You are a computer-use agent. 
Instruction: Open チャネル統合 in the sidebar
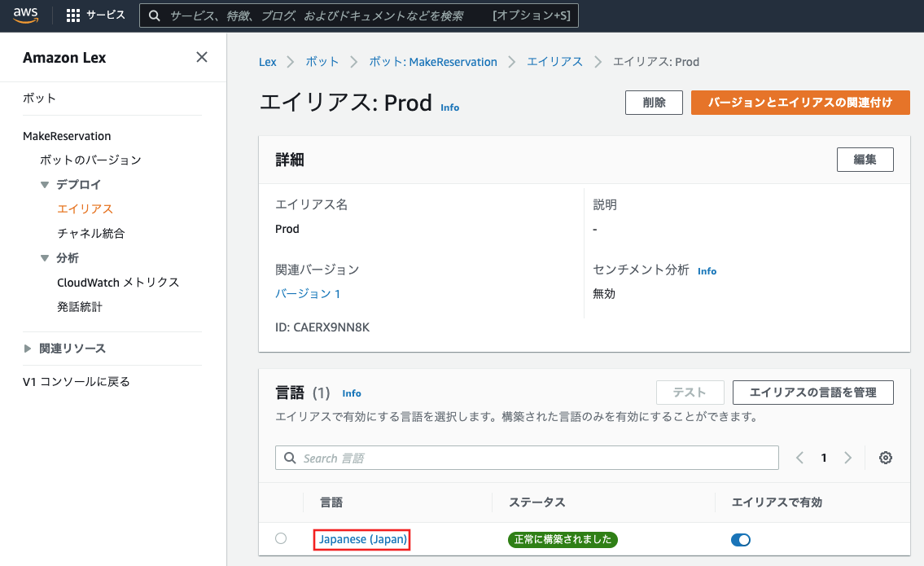click(x=90, y=234)
